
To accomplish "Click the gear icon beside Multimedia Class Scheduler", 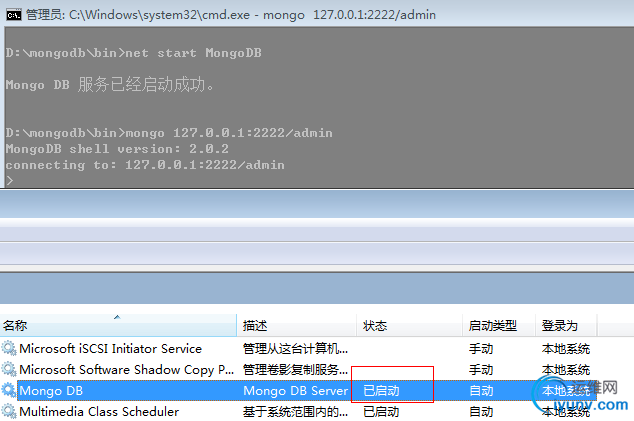I will click(x=9, y=411).
